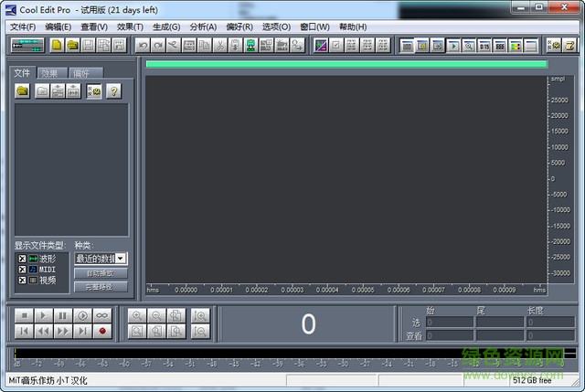This screenshot has height=392, width=585.
Task: Switch between waveform and multitrack view
Action: 27,45
